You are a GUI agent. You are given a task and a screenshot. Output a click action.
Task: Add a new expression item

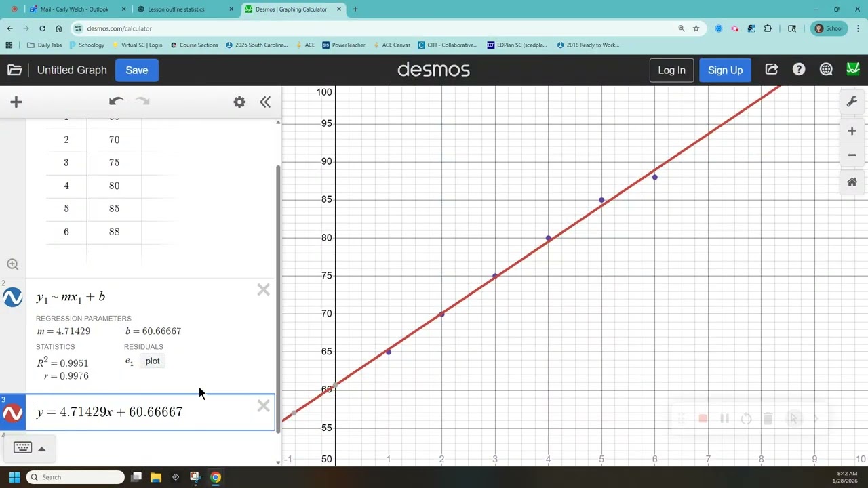[x=16, y=102]
